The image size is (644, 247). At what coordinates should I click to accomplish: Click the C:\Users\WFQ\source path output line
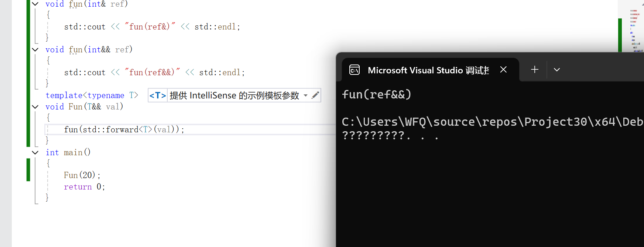[493, 122]
